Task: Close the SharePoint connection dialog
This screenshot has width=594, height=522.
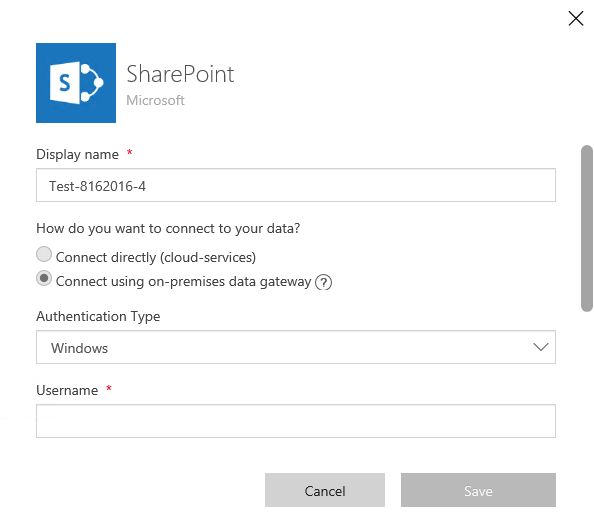Action: pos(575,18)
